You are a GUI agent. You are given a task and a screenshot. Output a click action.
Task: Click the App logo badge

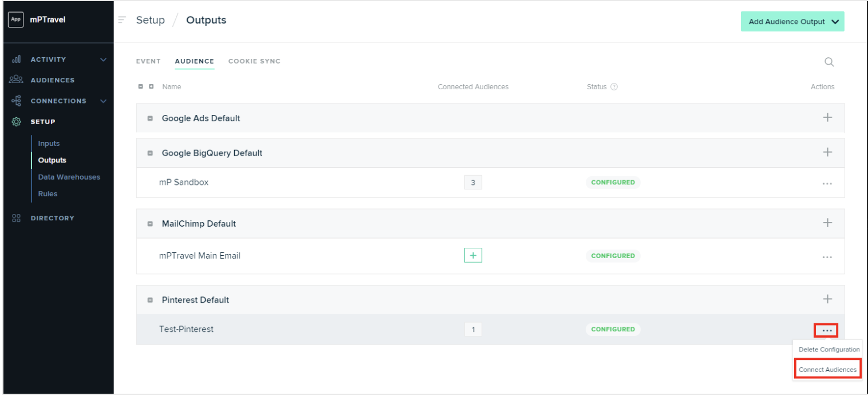15,20
